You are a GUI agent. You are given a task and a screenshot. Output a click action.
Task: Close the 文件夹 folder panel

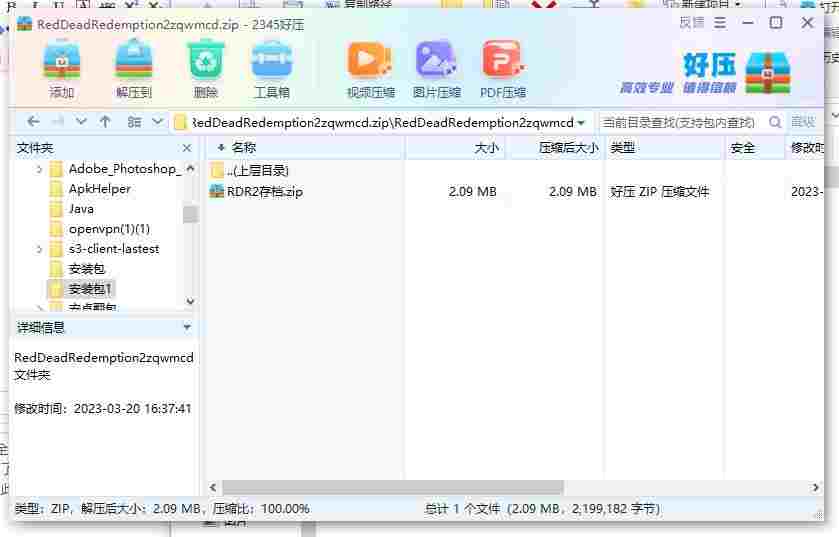(187, 148)
